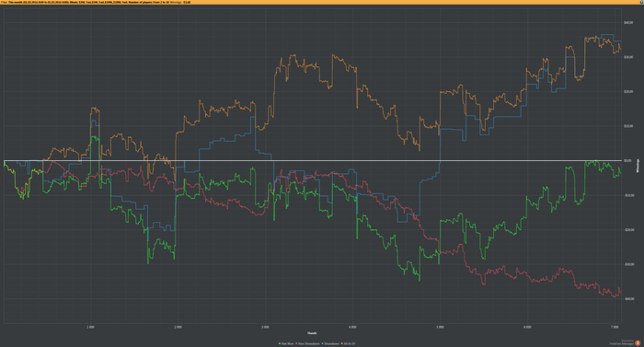Click the Winnings y-axis title
644x347 pixels.
point(638,166)
